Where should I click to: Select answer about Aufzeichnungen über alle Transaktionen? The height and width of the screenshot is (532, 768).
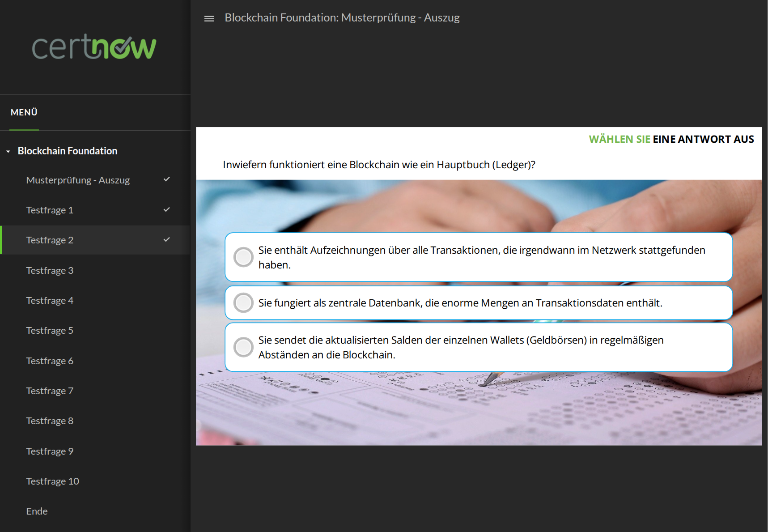[x=244, y=257]
